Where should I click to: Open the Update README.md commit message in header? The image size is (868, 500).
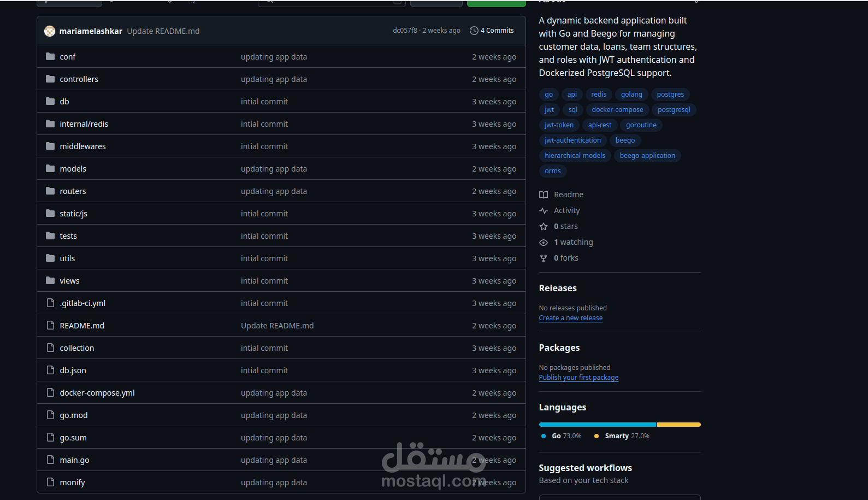[x=163, y=31]
